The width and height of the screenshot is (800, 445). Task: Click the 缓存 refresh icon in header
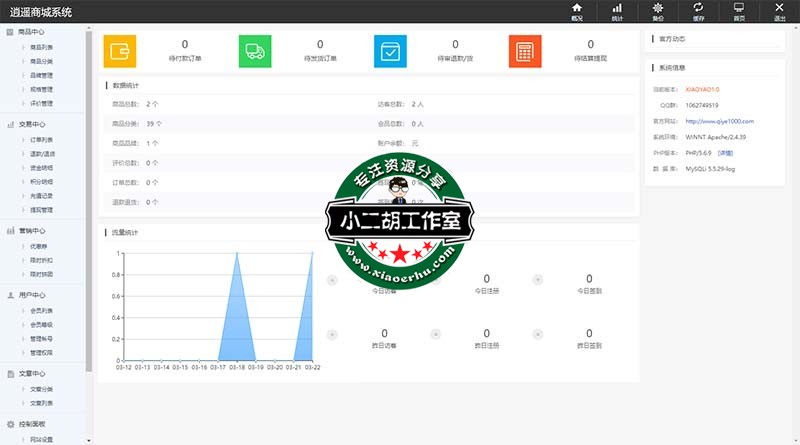[698, 11]
